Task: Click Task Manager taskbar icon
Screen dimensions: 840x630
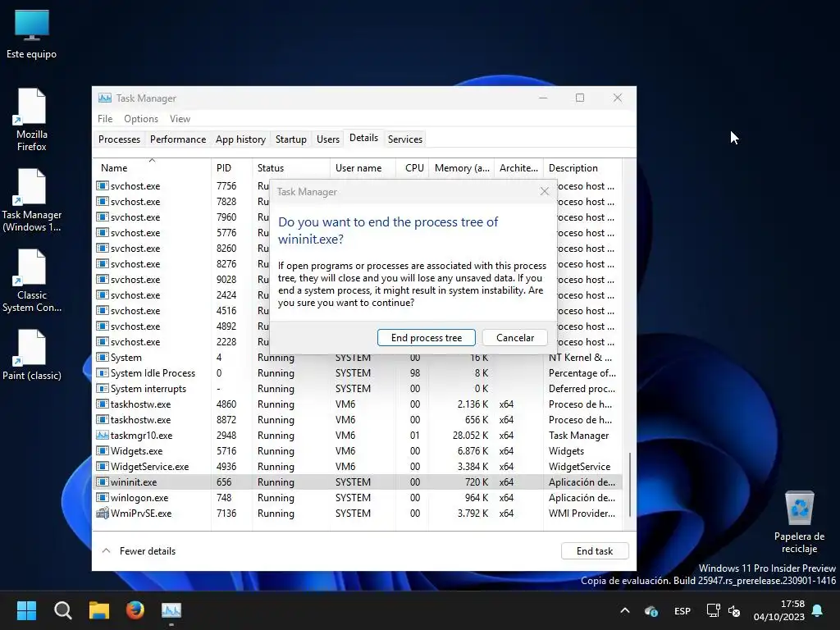Action: [171, 610]
